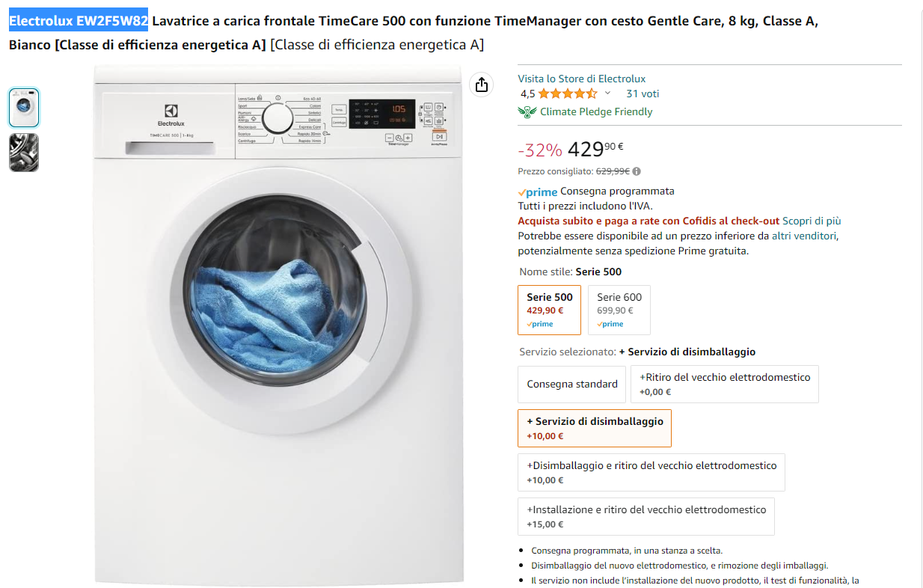Expand the rating breakdown chevron
Screen dimensions: 923x588
[x=607, y=94]
